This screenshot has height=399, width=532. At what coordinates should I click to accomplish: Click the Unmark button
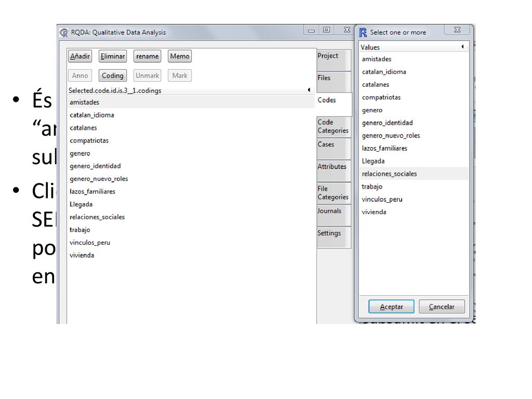[147, 76]
